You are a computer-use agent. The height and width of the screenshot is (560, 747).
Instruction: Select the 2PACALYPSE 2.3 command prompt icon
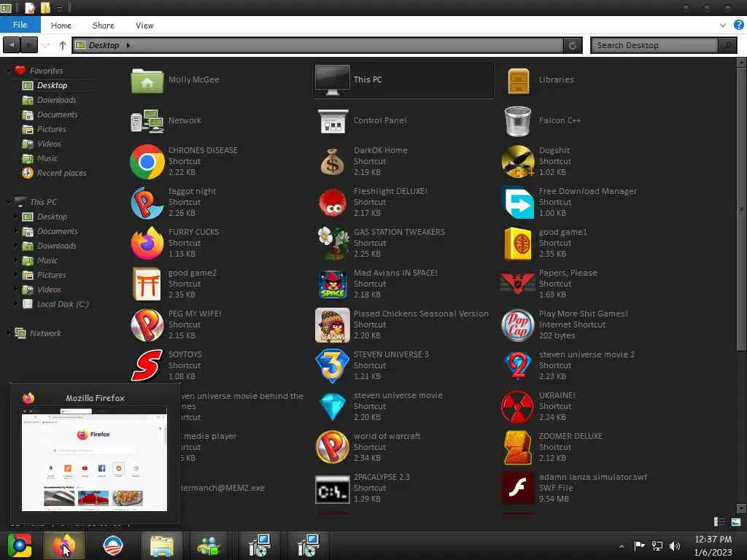pyautogui.click(x=333, y=489)
